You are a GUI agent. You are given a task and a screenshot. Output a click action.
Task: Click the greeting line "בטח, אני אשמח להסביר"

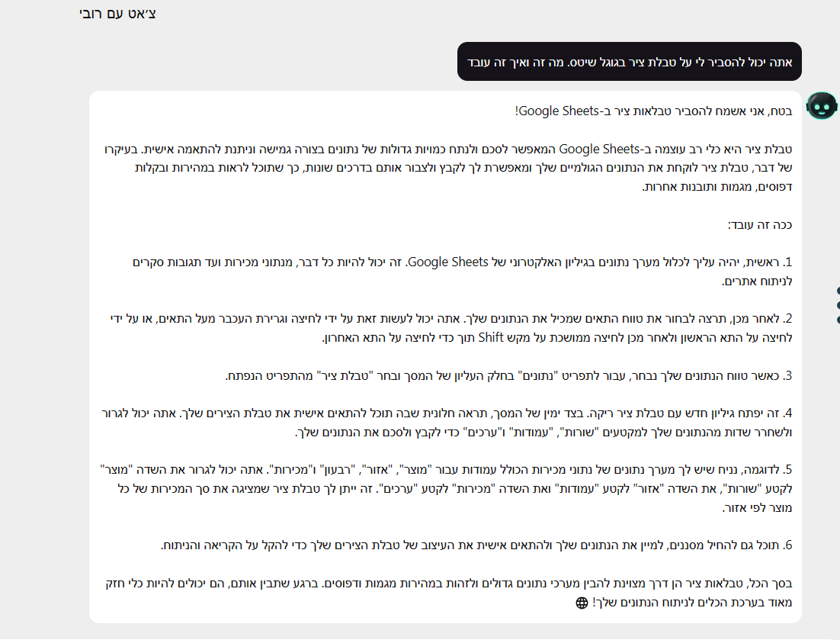pyautogui.click(x=654, y=111)
